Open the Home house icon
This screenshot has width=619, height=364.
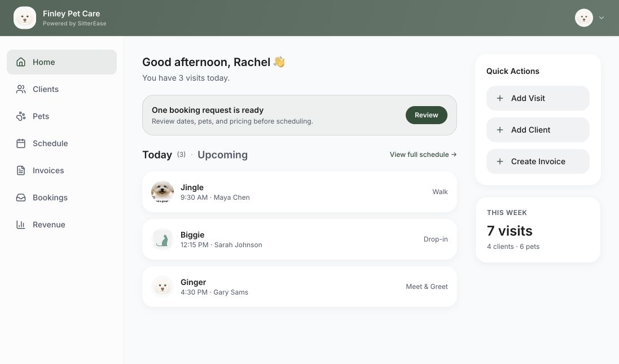[x=21, y=62]
